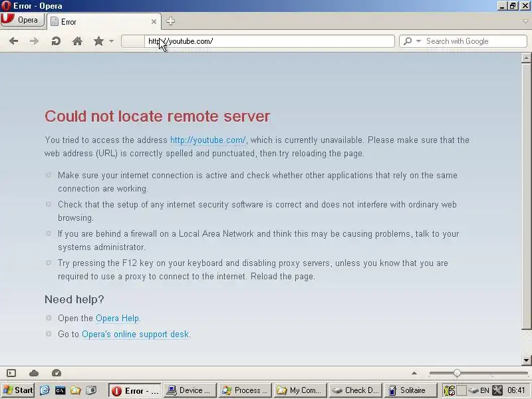Image resolution: width=532 pixels, height=399 pixels.
Task: Reload the page with the reload icon
Action: click(x=56, y=41)
